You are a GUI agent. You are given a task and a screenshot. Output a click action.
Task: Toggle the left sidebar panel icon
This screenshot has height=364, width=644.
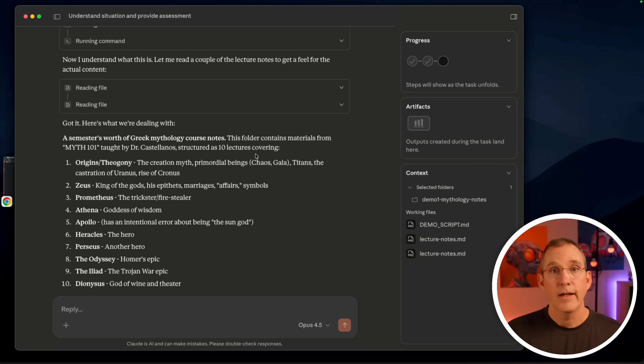coord(57,17)
